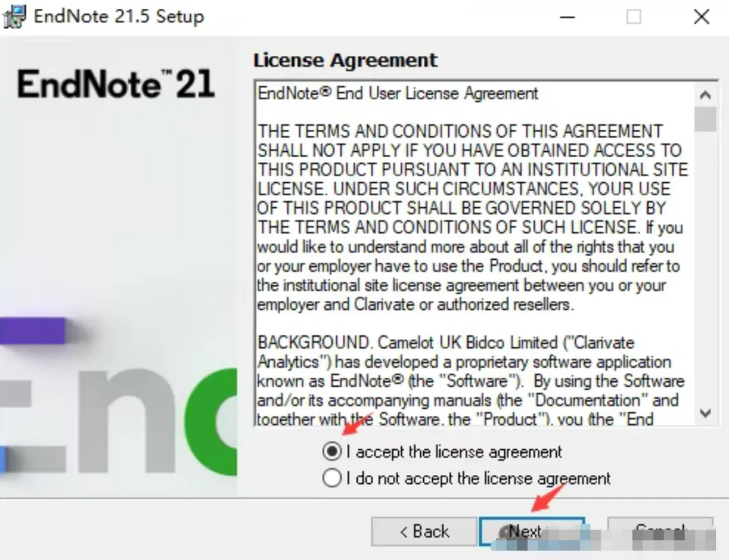Viewport: 729px width, 560px height.
Task: Click the purple bar in the banner art
Action: coord(32,331)
